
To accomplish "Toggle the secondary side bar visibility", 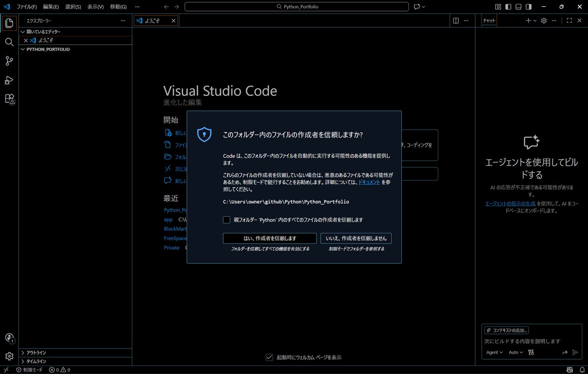I will pos(529,7).
